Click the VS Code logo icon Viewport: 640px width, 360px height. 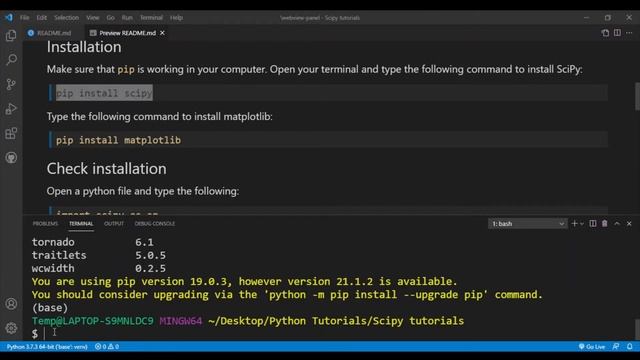[x=9, y=18]
